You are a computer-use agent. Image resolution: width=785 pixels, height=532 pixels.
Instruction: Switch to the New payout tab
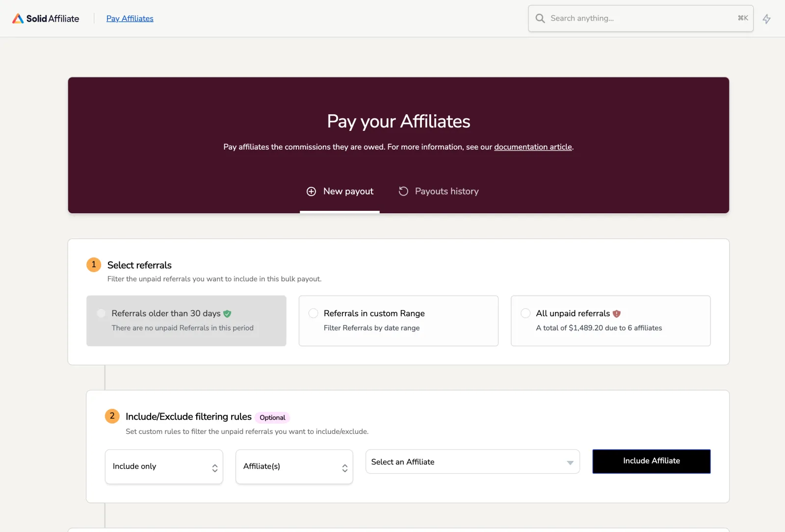340,192
